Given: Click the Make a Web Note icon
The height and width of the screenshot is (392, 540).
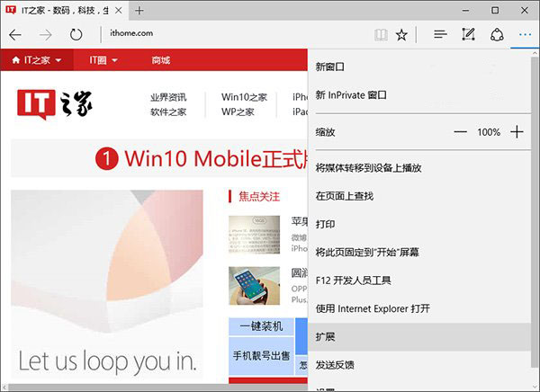Looking at the screenshot, I should 468,34.
